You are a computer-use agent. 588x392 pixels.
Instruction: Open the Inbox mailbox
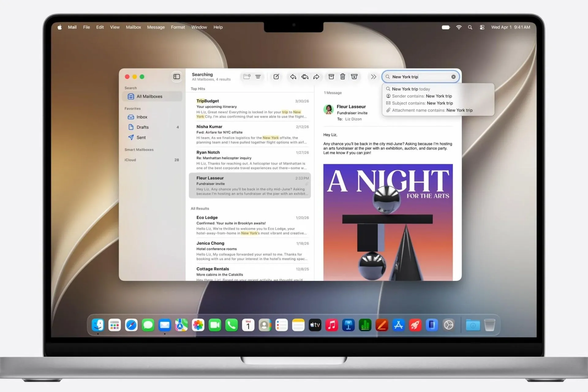coord(152,117)
